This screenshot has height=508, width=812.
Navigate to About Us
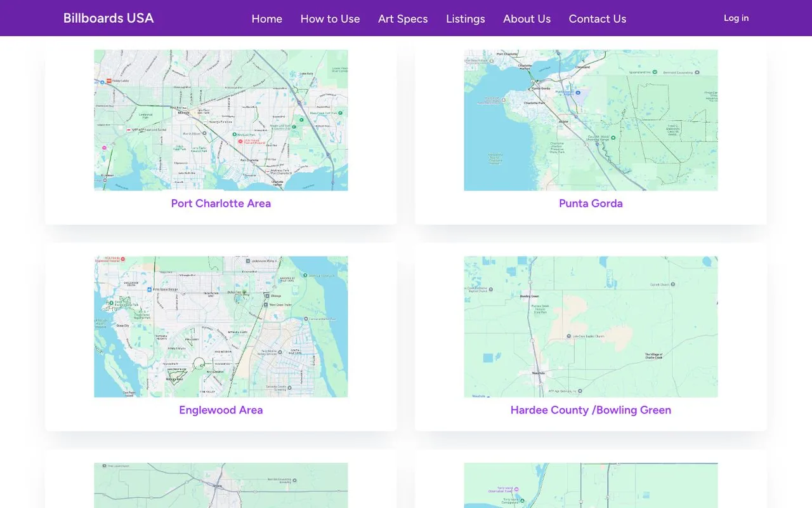pos(527,18)
